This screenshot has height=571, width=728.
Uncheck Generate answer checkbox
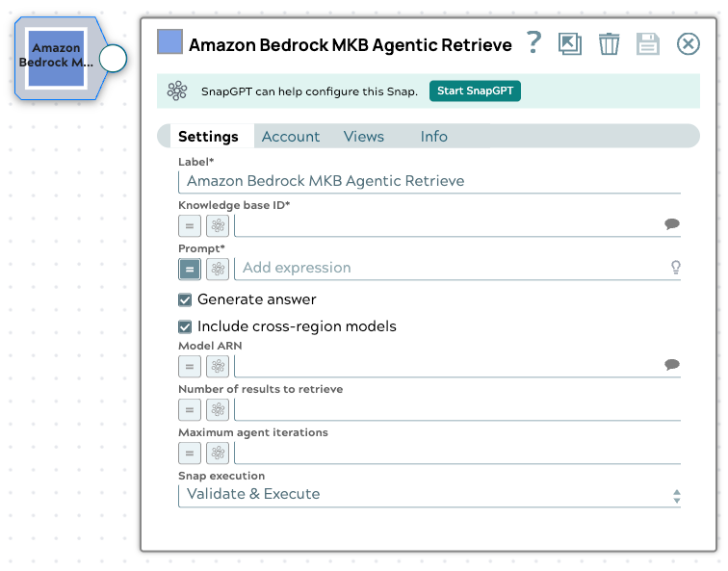click(x=185, y=299)
